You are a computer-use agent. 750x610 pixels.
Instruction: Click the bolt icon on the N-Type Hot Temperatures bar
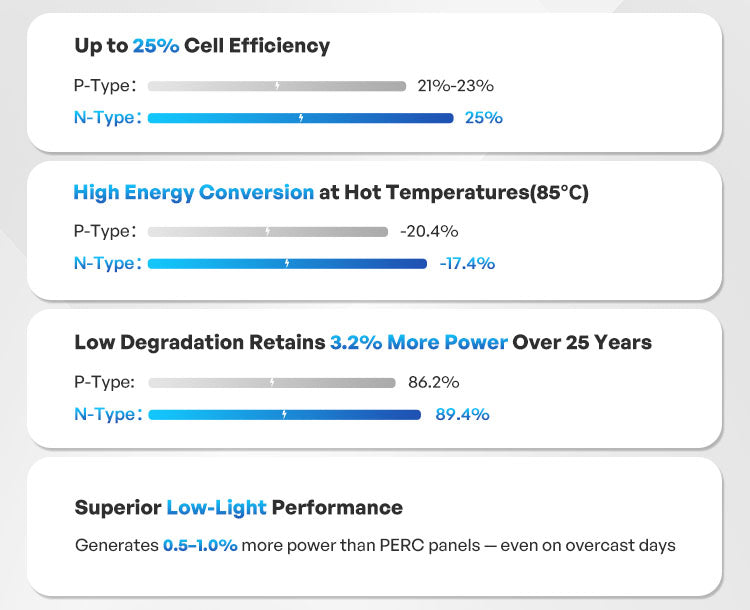pyautogui.click(x=287, y=264)
